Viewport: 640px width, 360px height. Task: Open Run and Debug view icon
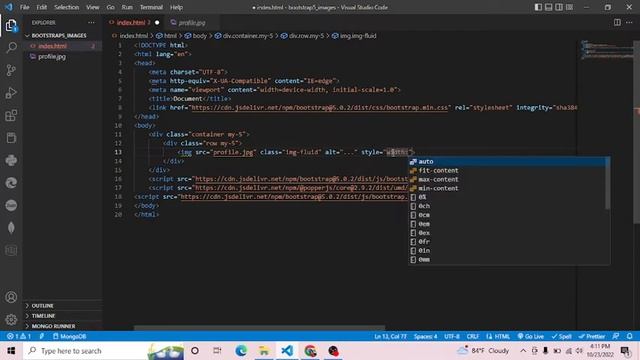pyautogui.click(x=11, y=93)
